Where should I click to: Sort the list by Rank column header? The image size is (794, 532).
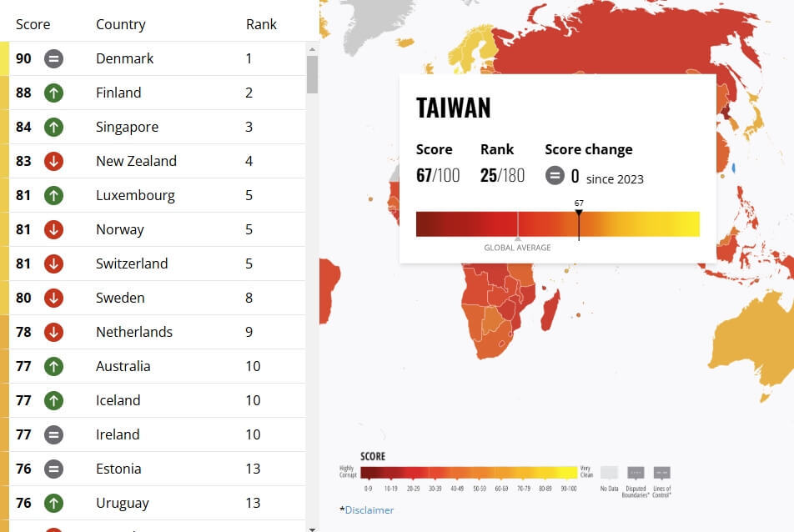coord(261,24)
